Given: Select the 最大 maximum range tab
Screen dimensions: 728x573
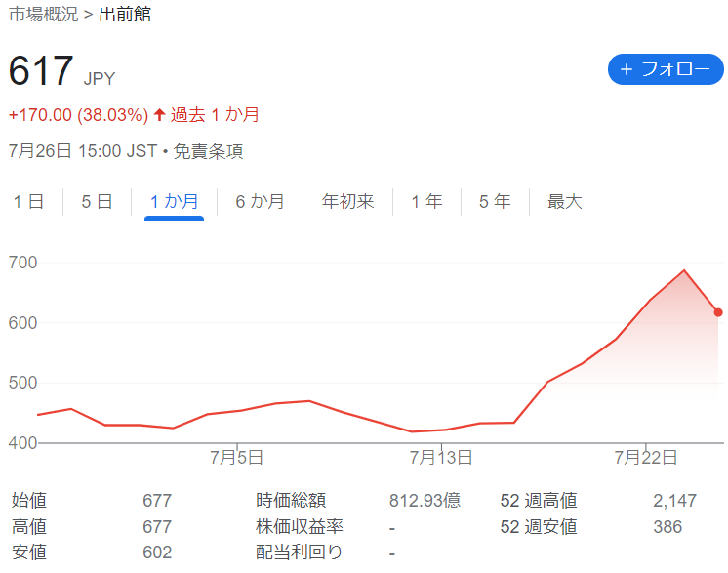Looking at the screenshot, I should (x=565, y=201).
